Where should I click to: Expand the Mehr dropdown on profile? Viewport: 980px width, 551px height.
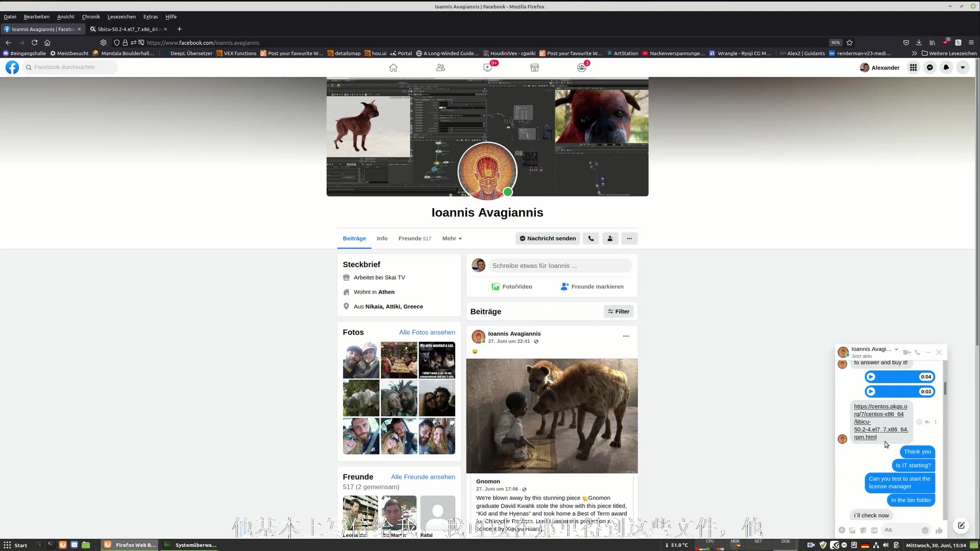click(x=452, y=238)
